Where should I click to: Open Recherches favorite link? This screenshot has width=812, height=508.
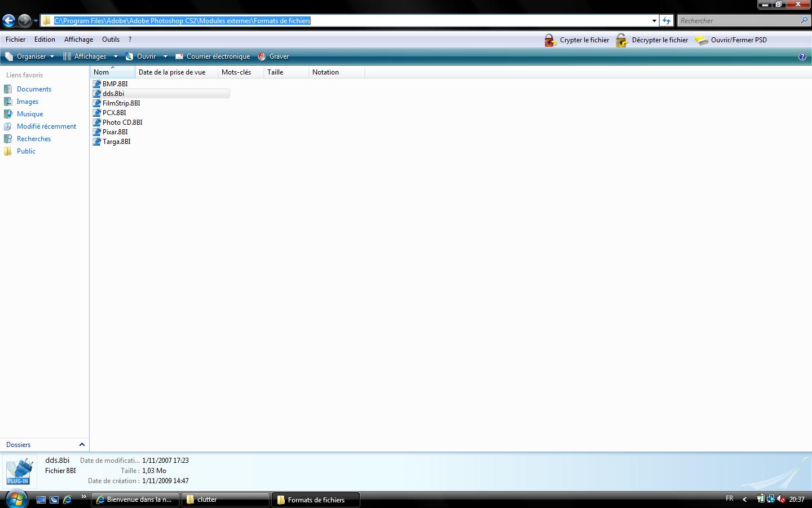34,139
